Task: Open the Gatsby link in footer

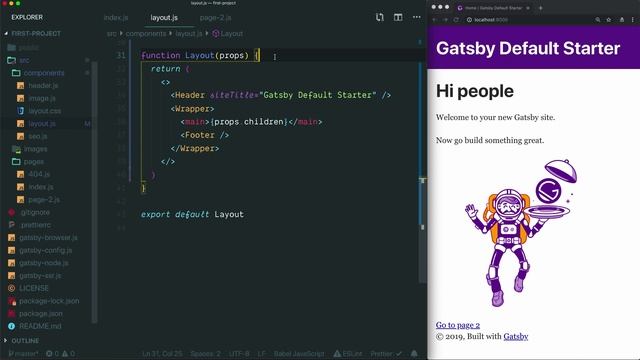Action: pos(516,336)
